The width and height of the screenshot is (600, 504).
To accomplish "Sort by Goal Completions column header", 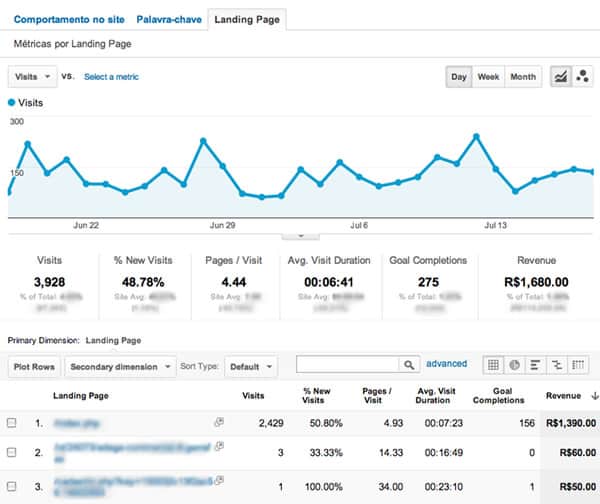I will click(499, 396).
